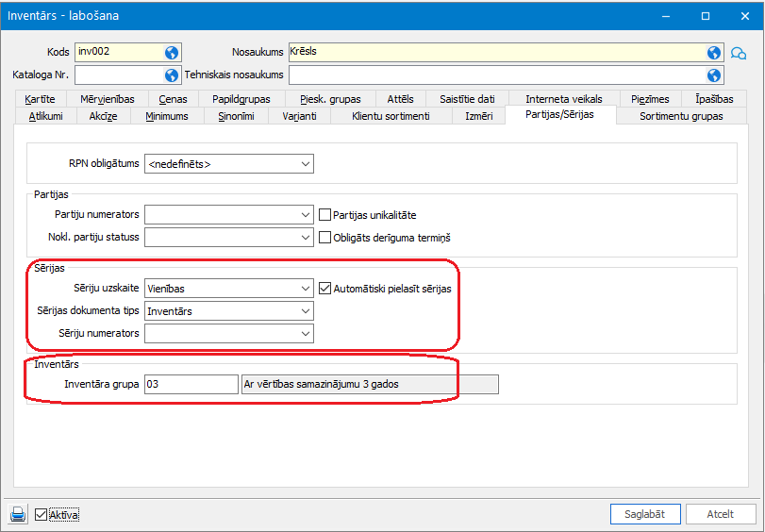Click the inventory group description field
The height and width of the screenshot is (532, 765).
point(370,384)
